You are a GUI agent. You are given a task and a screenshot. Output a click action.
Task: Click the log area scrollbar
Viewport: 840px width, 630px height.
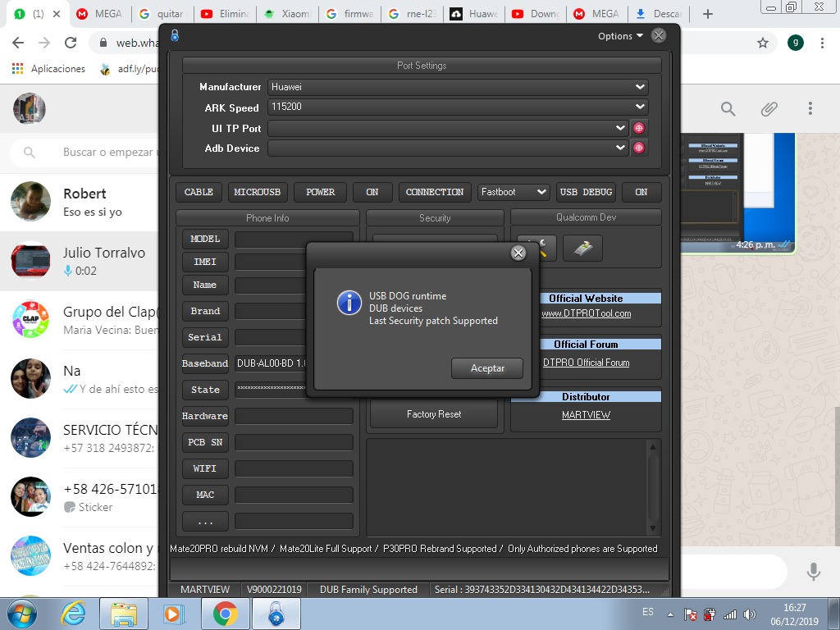(652, 487)
